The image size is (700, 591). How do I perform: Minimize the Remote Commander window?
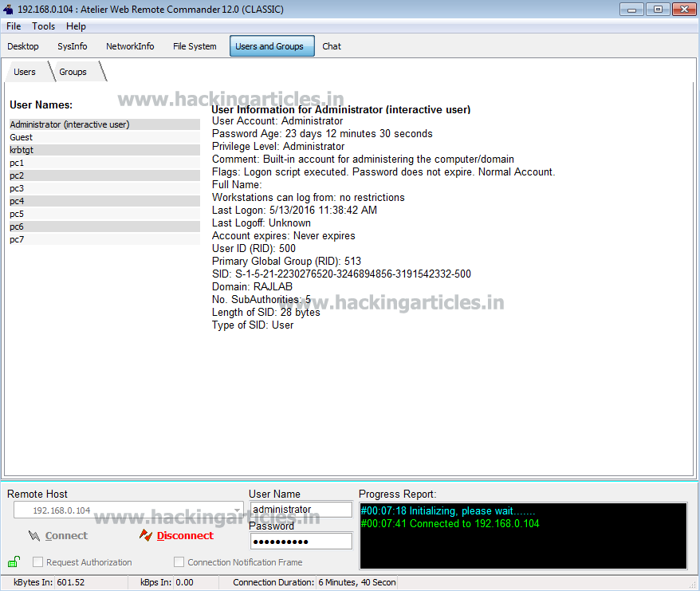(x=631, y=10)
